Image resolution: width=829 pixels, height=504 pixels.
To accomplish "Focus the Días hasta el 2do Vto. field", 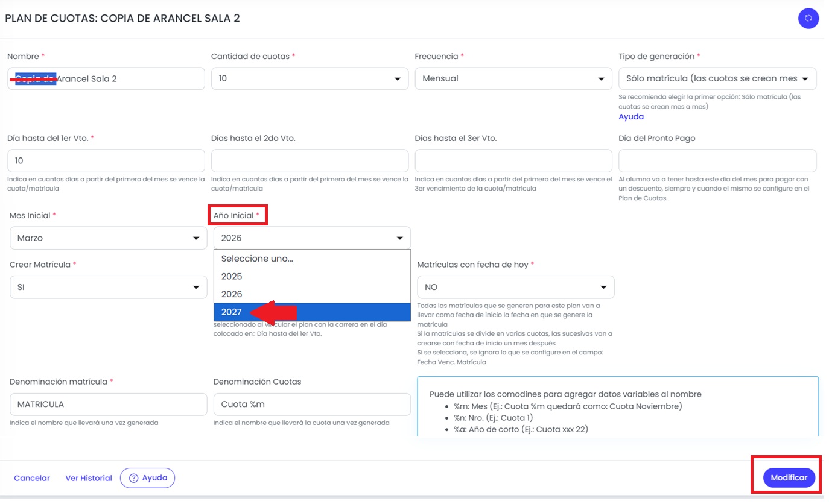I will click(310, 161).
